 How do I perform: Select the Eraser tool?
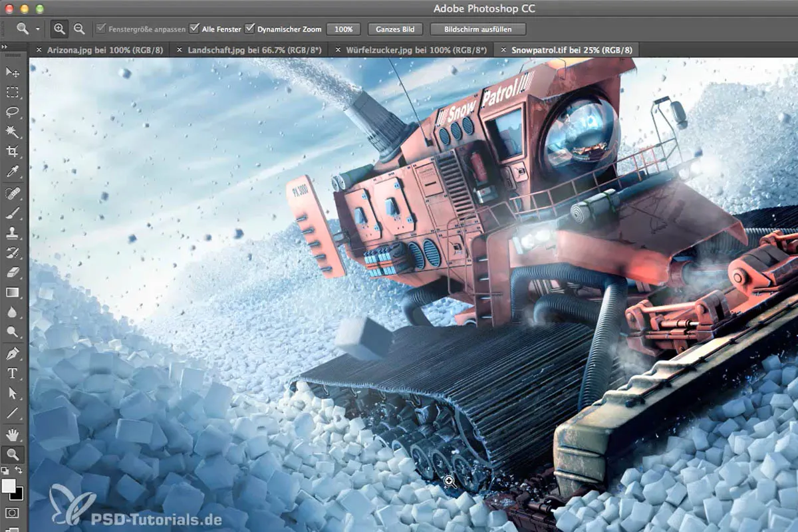coord(13,273)
